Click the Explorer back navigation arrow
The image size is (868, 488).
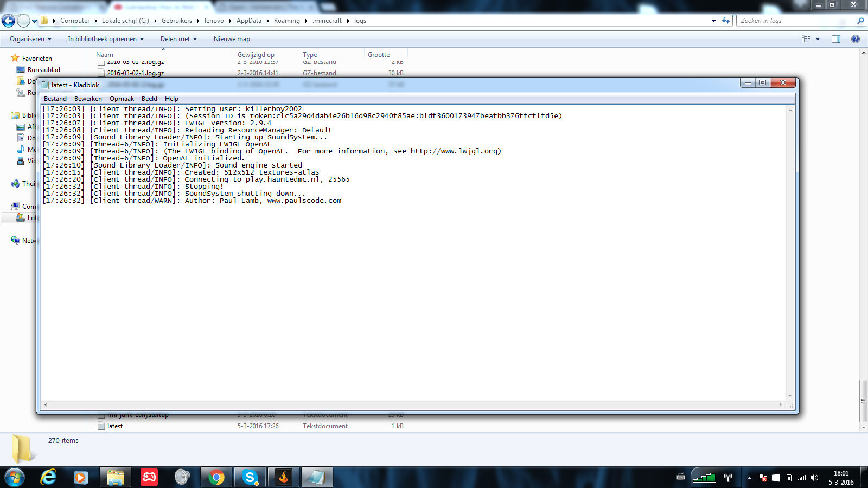[9, 21]
